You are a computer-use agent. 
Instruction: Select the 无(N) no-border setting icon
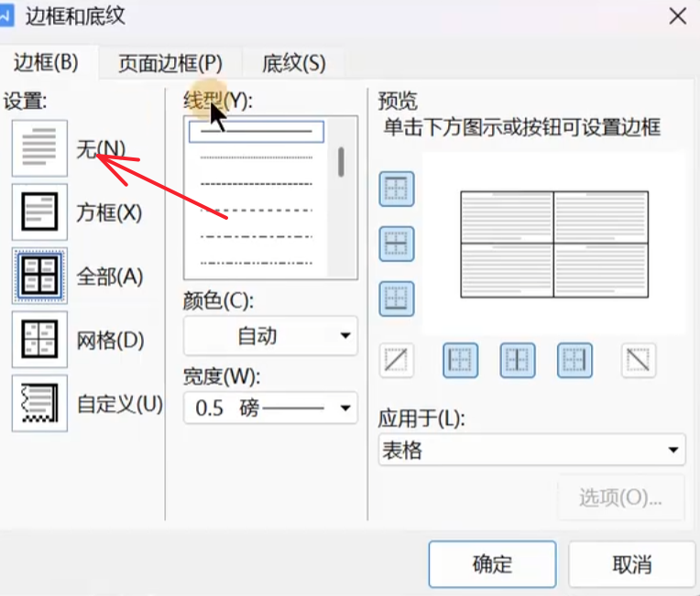click(x=39, y=148)
